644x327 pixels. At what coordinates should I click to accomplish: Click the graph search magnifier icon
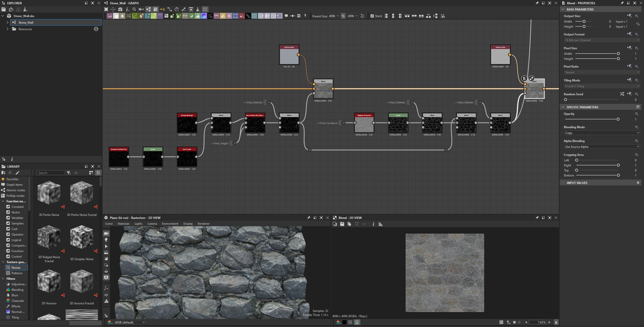point(134,9)
